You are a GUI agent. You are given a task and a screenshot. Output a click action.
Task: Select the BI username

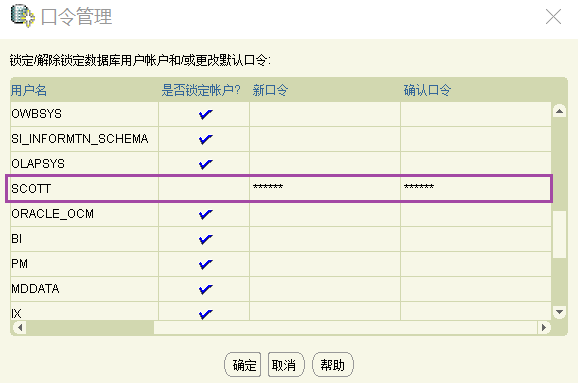tap(17, 239)
